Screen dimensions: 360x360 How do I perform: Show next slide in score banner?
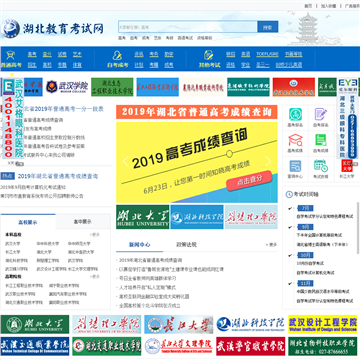click(268, 162)
